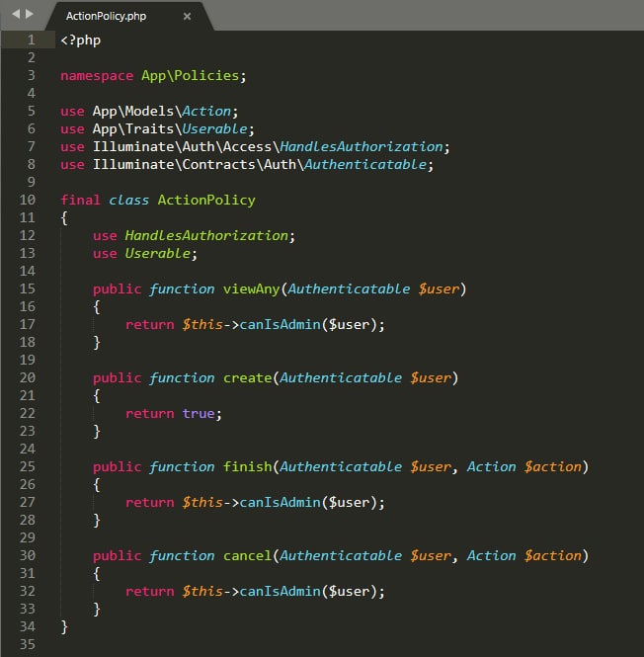Click line number 35 in gutter
Viewport: 644px width, 657px height.
click(x=28, y=644)
